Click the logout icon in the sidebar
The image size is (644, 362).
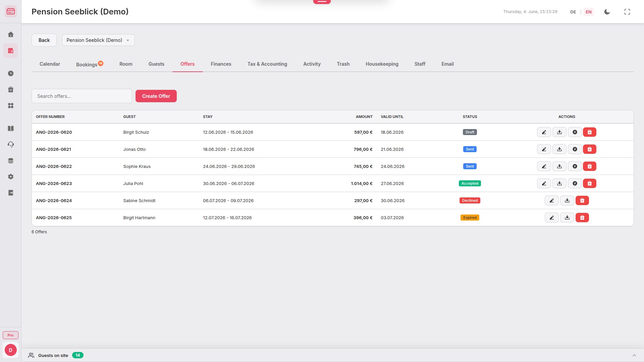click(x=11, y=193)
